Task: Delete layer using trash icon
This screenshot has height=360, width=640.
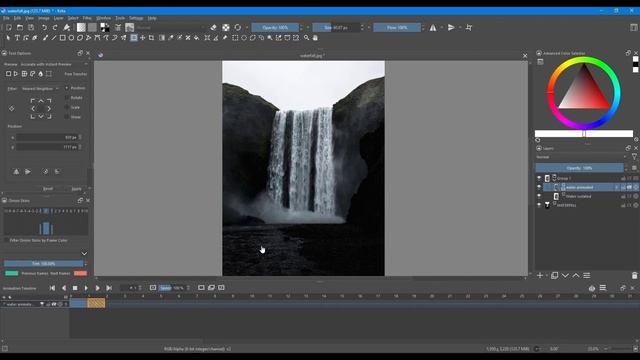Action: pos(634,276)
